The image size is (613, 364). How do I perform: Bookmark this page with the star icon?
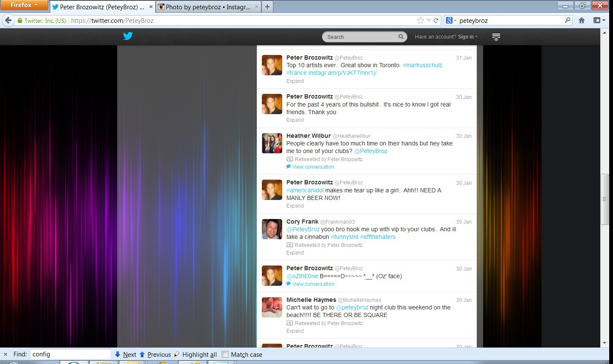click(x=420, y=20)
